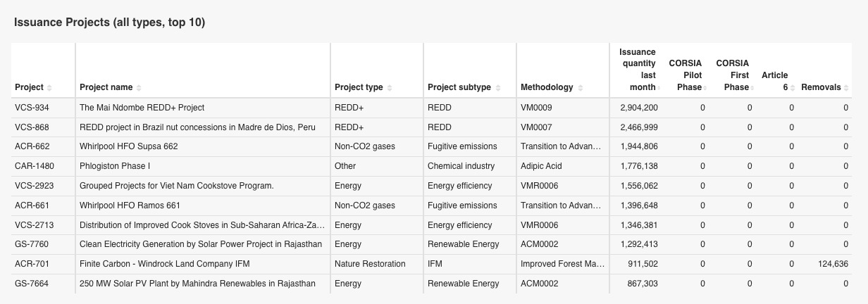Click Whirlpool HFO Ramos 661 entry
Viewport: 868px width, 304px height.
pos(130,205)
